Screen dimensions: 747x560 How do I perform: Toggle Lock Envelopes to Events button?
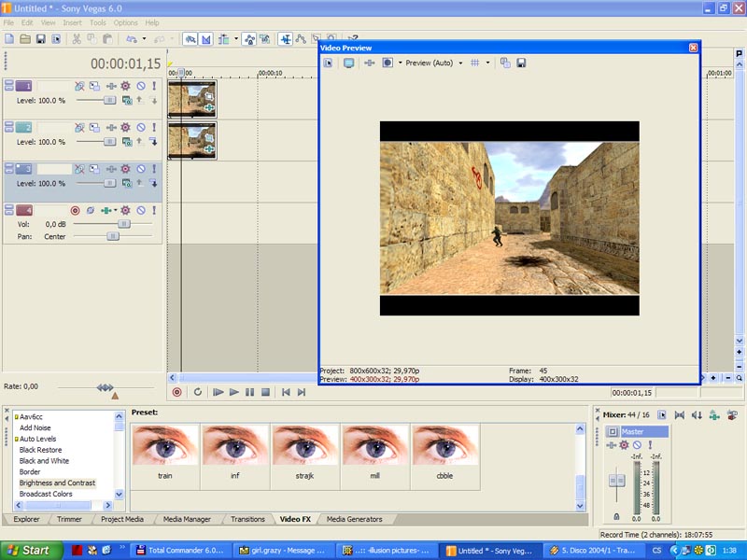249,39
